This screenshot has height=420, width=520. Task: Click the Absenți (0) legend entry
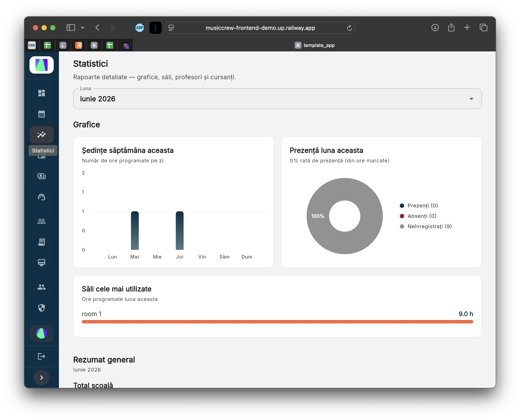pyautogui.click(x=418, y=216)
